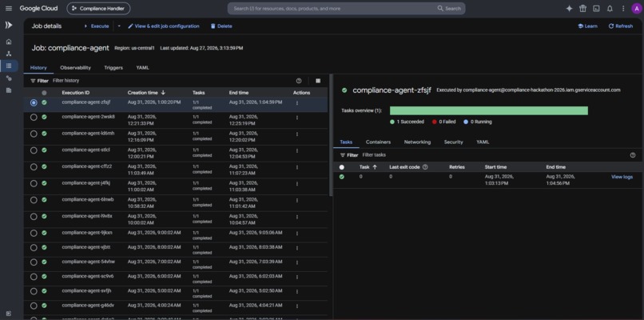This screenshot has height=320, width=644.
Task: Focus the Filter history input
Action: point(173,81)
